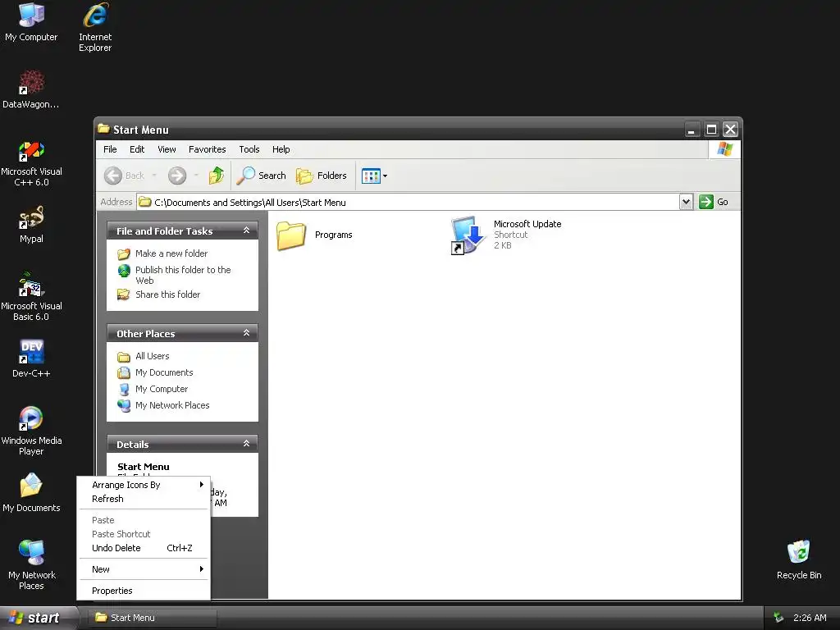Click the system tray network icon

[778, 618]
